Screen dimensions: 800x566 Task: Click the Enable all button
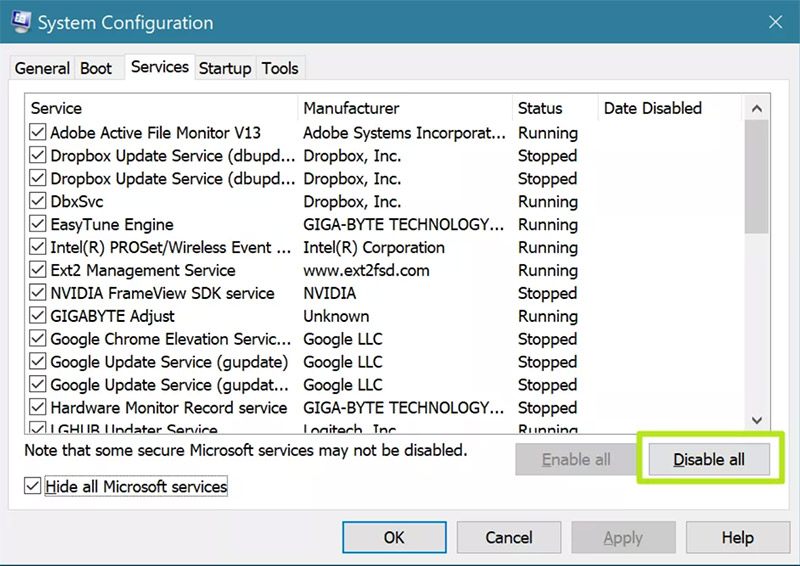pyautogui.click(x=576, y=459)
